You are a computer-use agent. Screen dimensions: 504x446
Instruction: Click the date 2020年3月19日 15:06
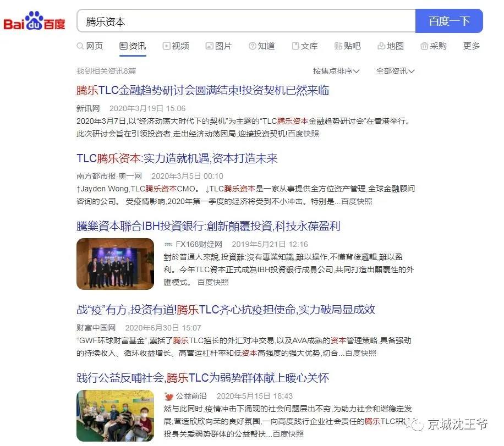pyautogui.click(x=147, y=108)
